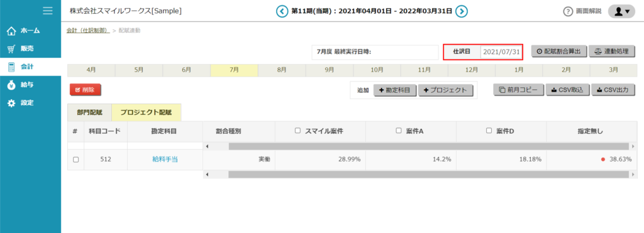Edit the 仕訳日 date field
644x233 pixels.
[501, 52]
